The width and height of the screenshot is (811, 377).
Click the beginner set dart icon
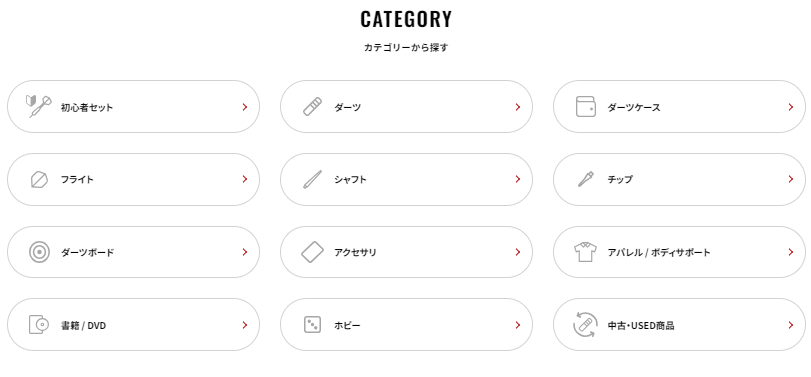pyautogui.click(x=39, y=107)
